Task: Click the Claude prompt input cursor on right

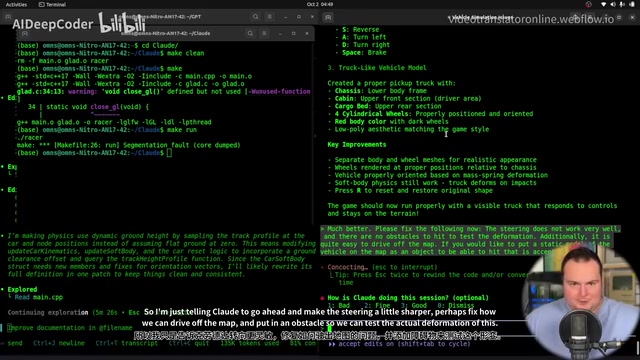Action: [x=329, y=328]
